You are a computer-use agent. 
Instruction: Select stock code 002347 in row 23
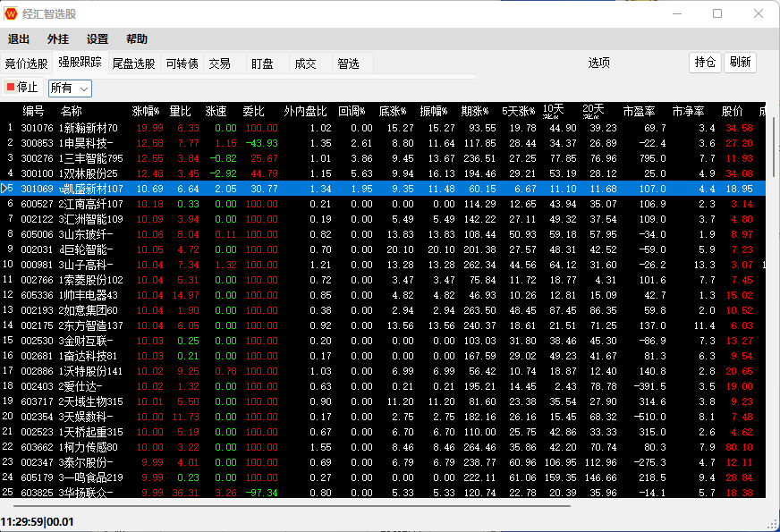click(37, 462)
